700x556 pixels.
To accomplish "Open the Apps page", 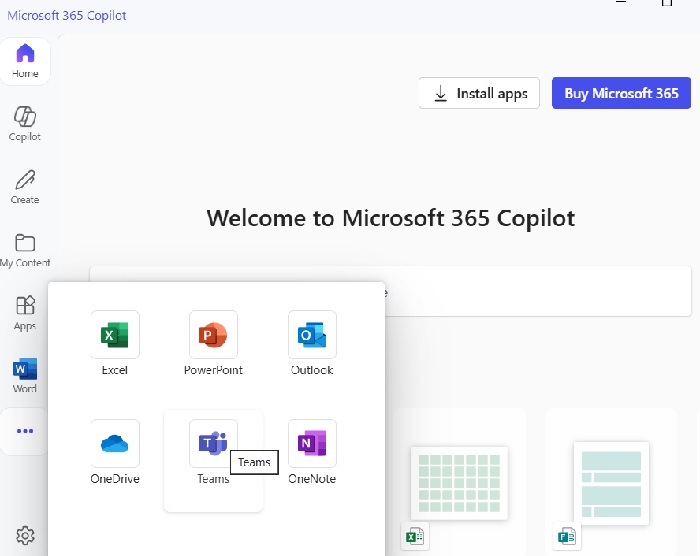I will pyautogui.click(x=25, y=313).
